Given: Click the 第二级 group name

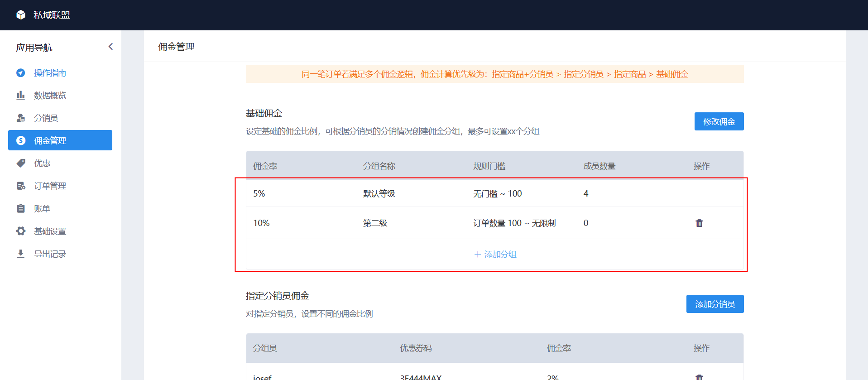Looking at the screenshot, I should coord(375,223).
